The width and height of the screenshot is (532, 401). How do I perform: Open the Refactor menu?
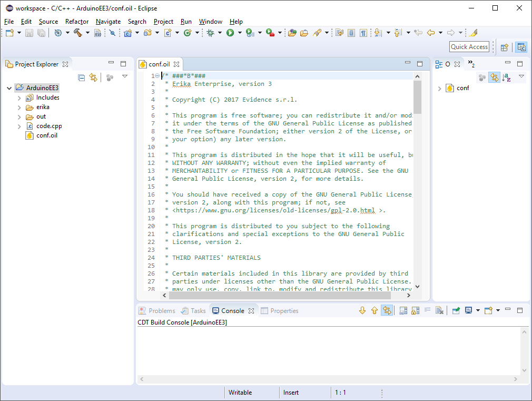77,22
